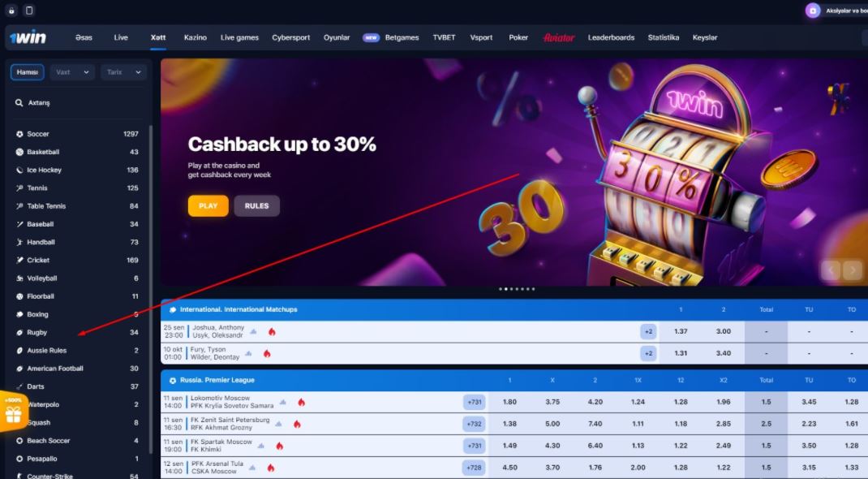Toggle odds 1.37 for Joshua win
The width and height of the screenshot is (868, 479).
coord(681,331)
